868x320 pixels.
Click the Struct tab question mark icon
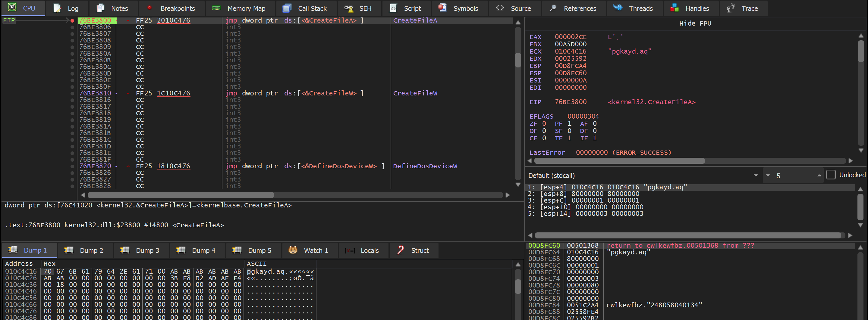point(400,250)
